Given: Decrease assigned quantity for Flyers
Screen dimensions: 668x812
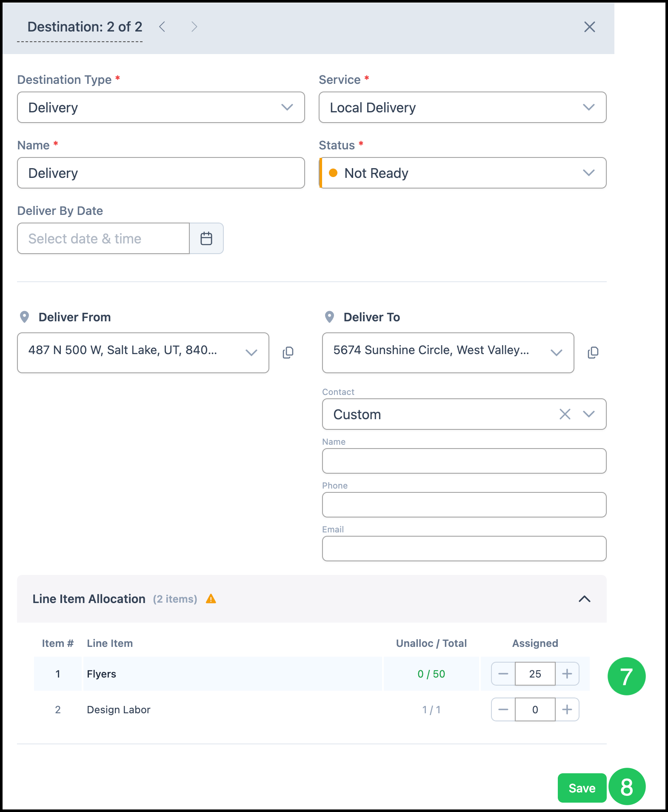Looking at the screenshot, I should click(503, 674).
